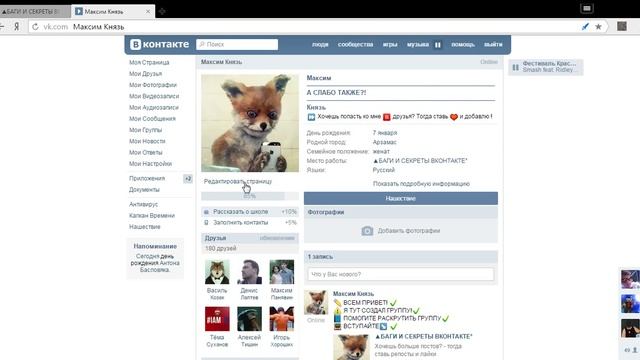Open friend Максим Панакин's avatar
Screen dimensions: 640x360
tap(282, 272)
